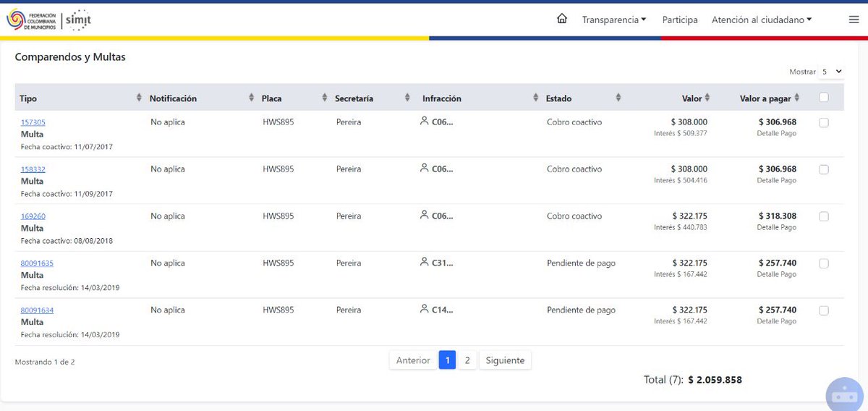Open multa link 80091635
Viewport: 868px width, 411px height.
click(37, 263)
